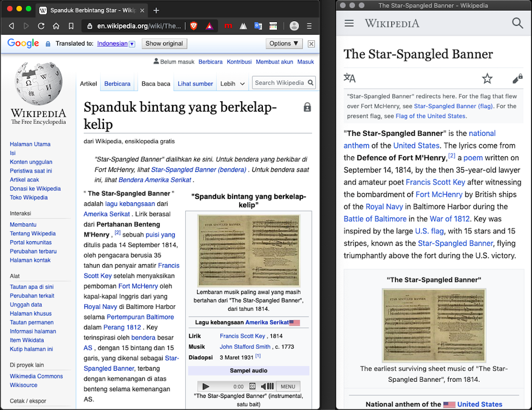Click the Francis Scott Key link in infobox

click(x=242, y=336)
